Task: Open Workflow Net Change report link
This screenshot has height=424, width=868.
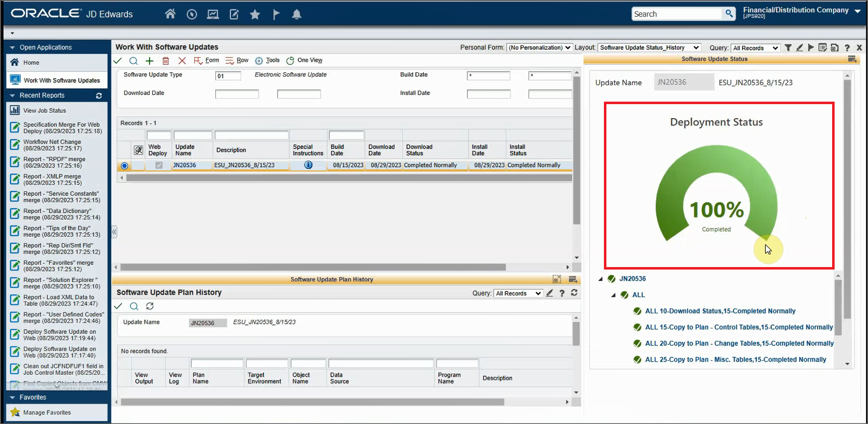Action: [52, 145]
